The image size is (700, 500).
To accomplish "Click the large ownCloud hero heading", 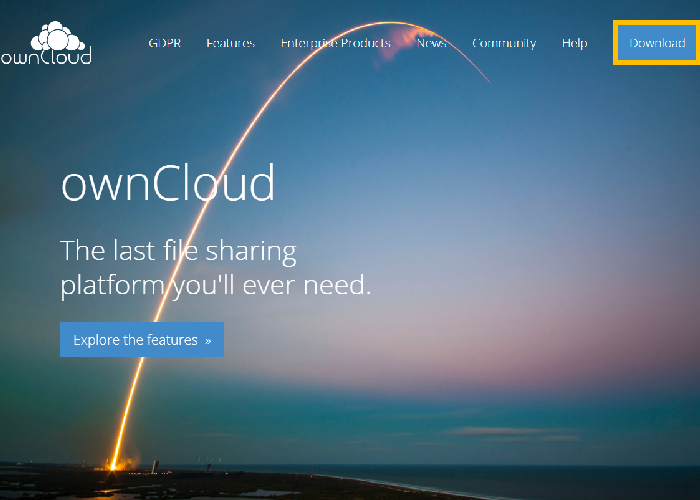I will 167,184.
